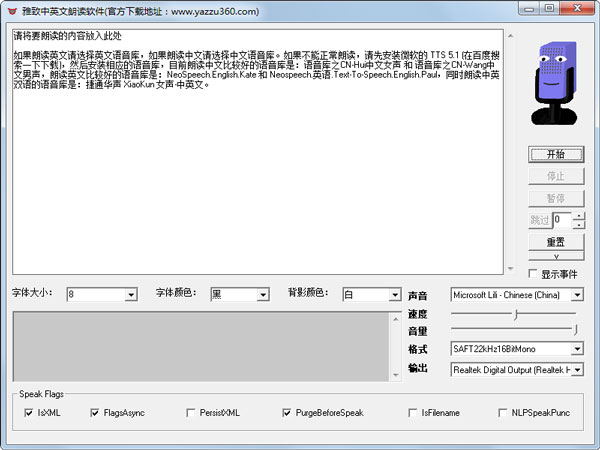
Task: Open the 字体颜色 font color dropdown
Action: (263, 295)
